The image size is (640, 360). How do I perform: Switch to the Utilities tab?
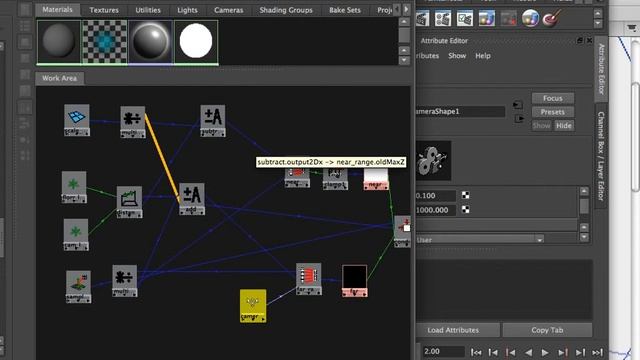148,10
